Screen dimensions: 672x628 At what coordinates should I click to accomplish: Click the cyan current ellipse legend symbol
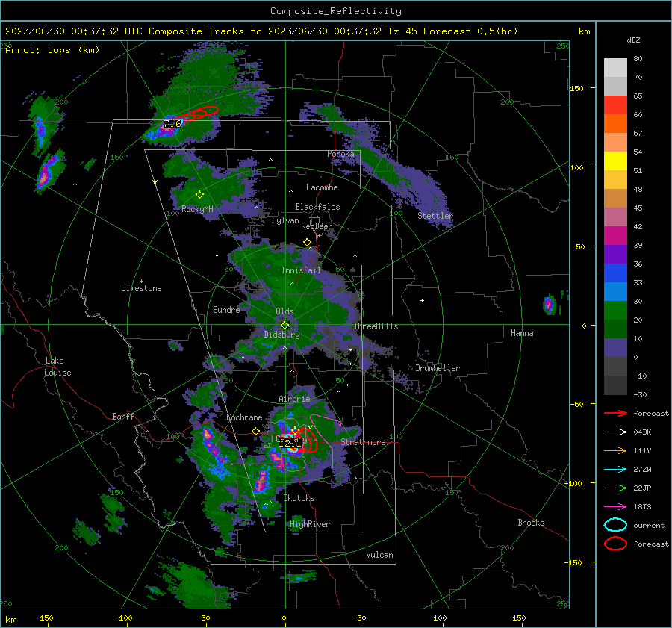coord(615,525)
